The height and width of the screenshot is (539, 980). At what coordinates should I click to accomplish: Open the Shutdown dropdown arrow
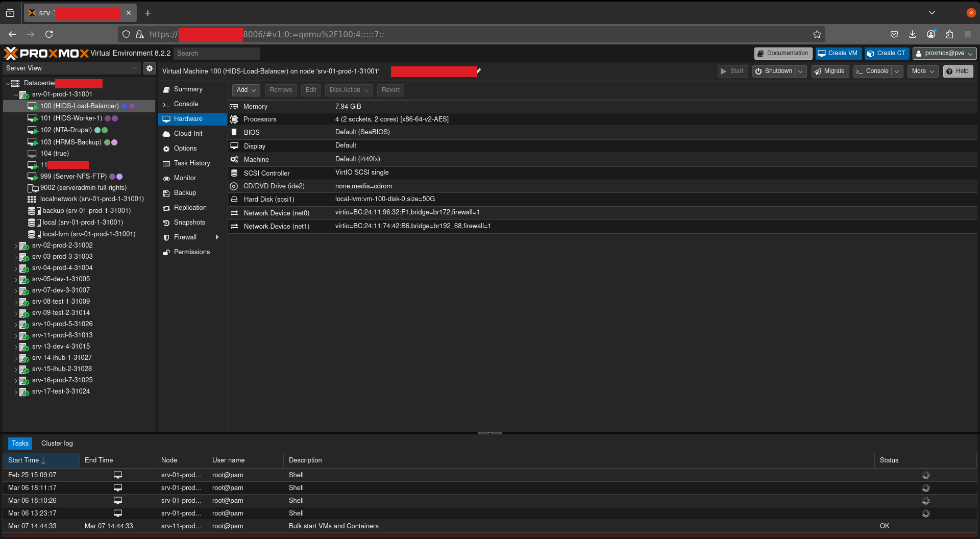(801, 71)
